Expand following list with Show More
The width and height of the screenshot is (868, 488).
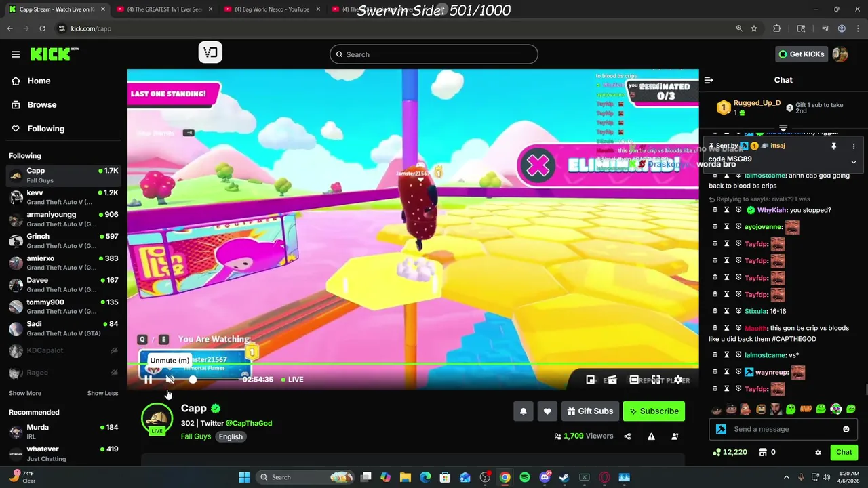(25, 393)
